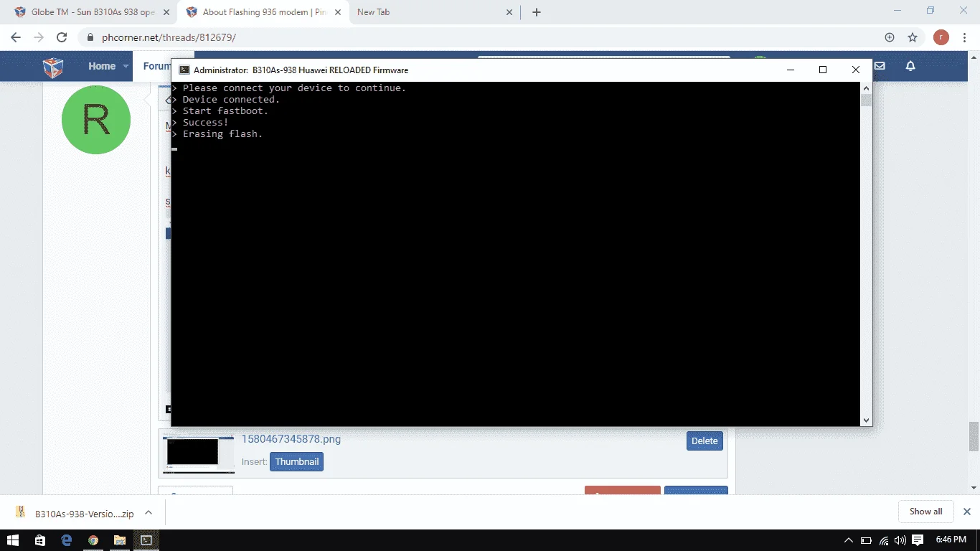This screenshot has height=551, width=980.
Task: Close the downloads bar
Action: point(966,512)
